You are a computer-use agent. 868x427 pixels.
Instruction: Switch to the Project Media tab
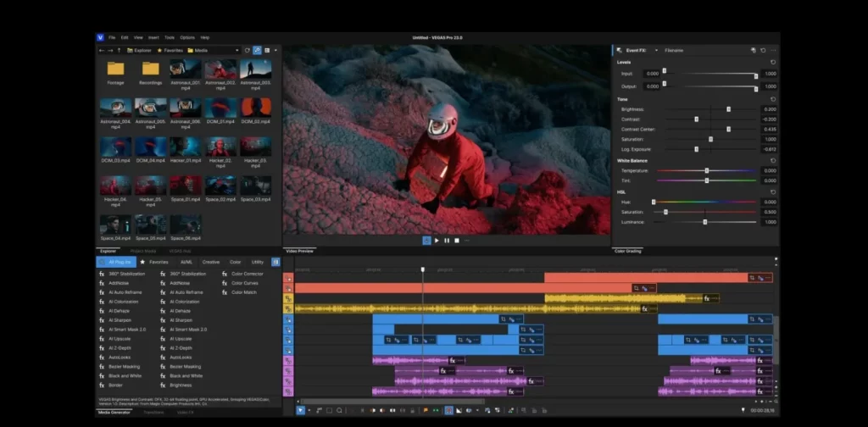[x=142, y=251]
